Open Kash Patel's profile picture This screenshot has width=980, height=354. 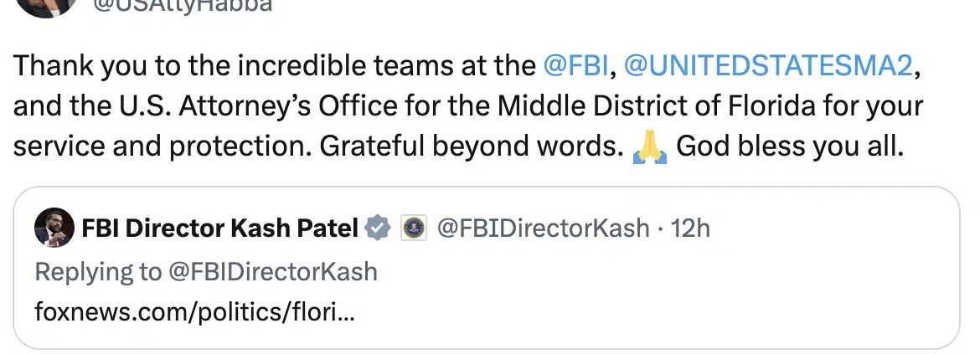54,228
